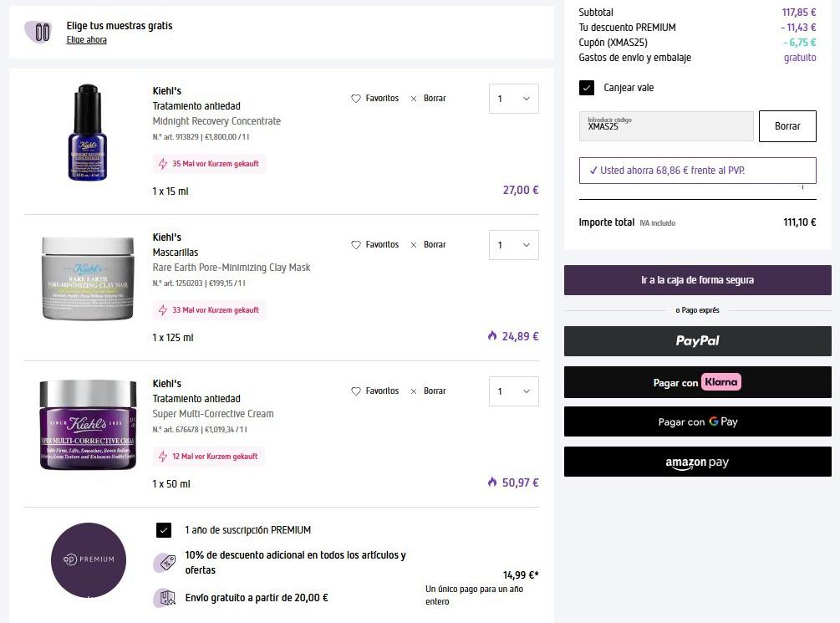Uncheck the 1 año de suscripción PREMIUM box
This screenshot has width=840, height=623.
164,530
